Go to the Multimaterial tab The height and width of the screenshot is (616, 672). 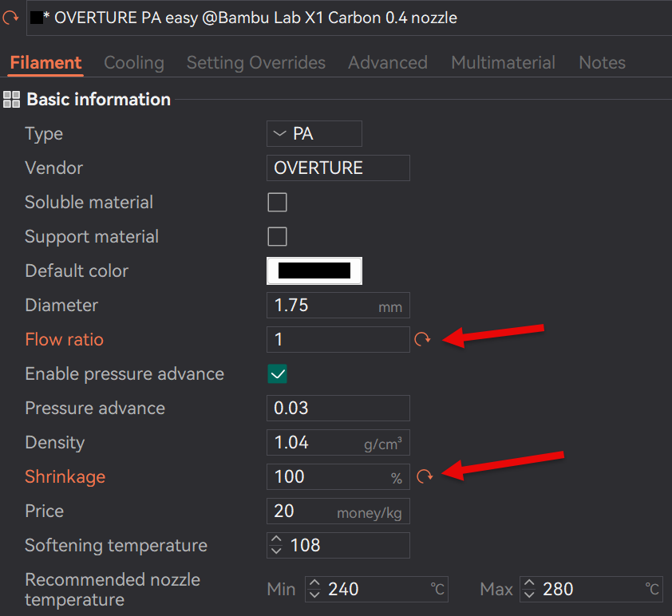pyautogui.click(x=503, y=62)
